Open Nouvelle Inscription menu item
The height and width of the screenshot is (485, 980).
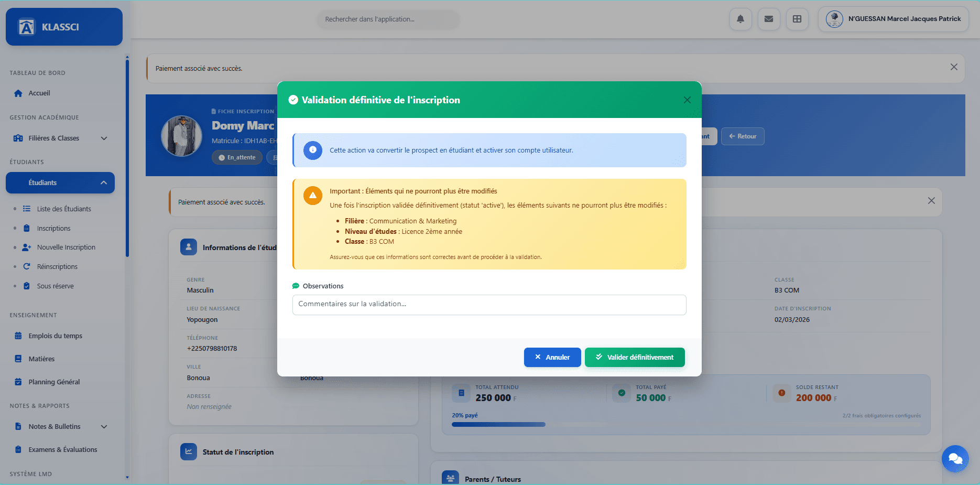click(66, 247)
